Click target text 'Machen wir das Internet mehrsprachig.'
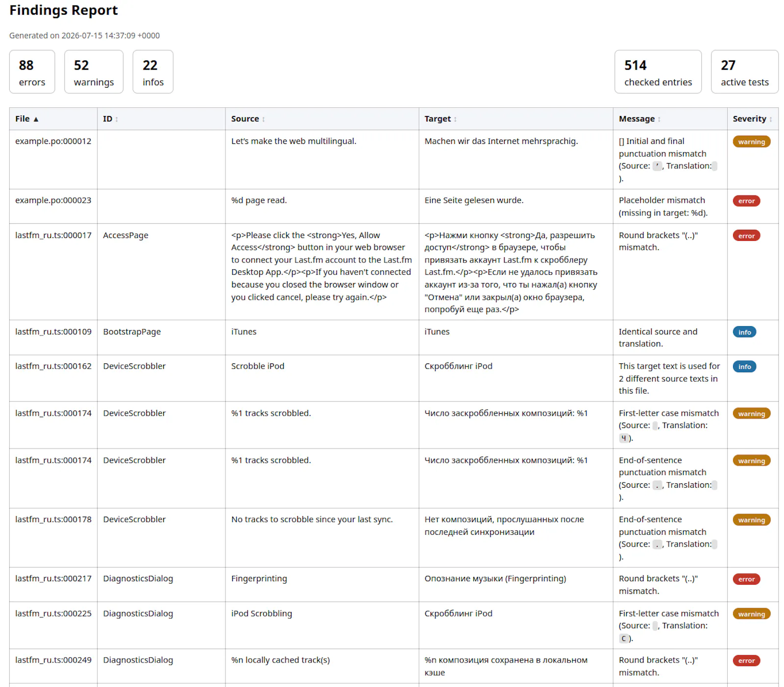 coord(501,141)
